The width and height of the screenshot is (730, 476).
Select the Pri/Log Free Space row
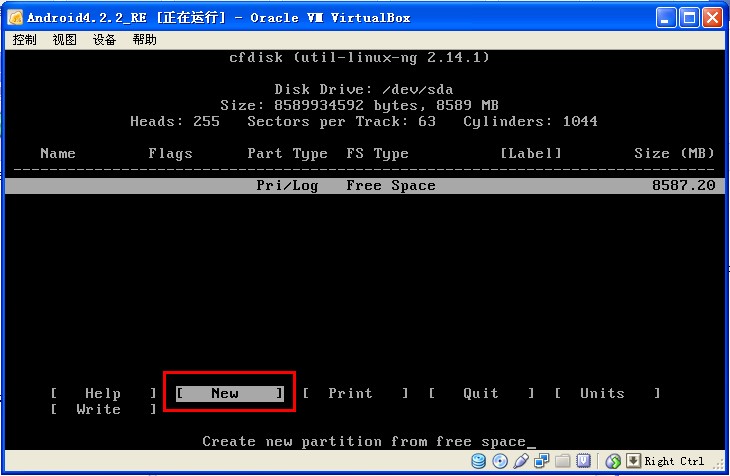click(x=365, y=185)
